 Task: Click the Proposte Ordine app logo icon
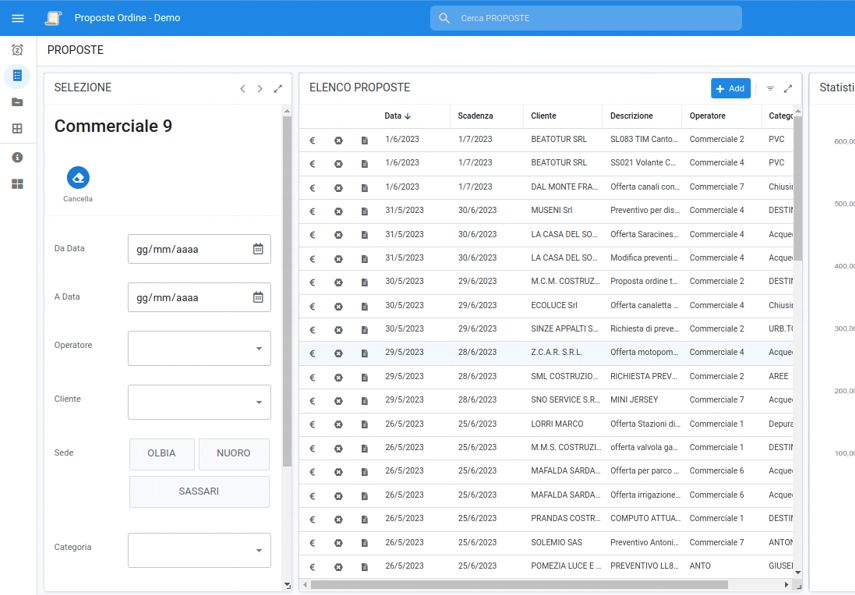(x=53, y=18)
